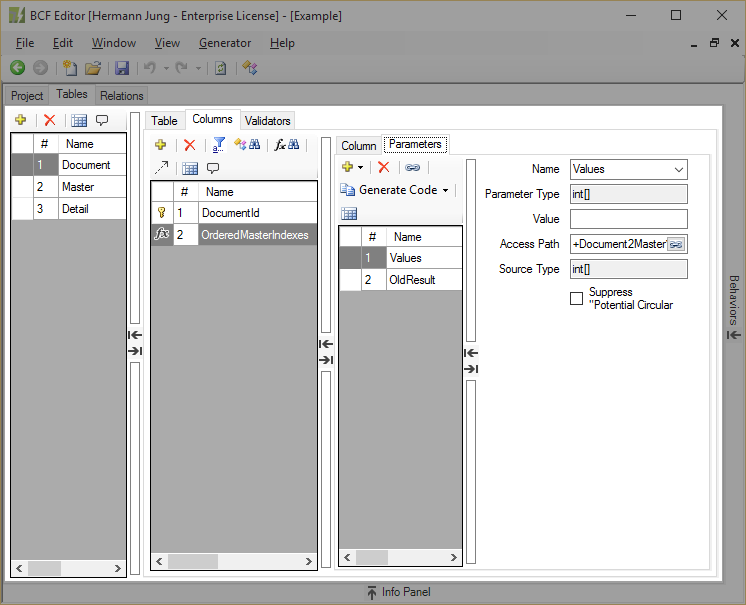Collapse tables list with left splitter arrow
The width and height of the screenshot is (746, 605).
[x=135, y=335]
